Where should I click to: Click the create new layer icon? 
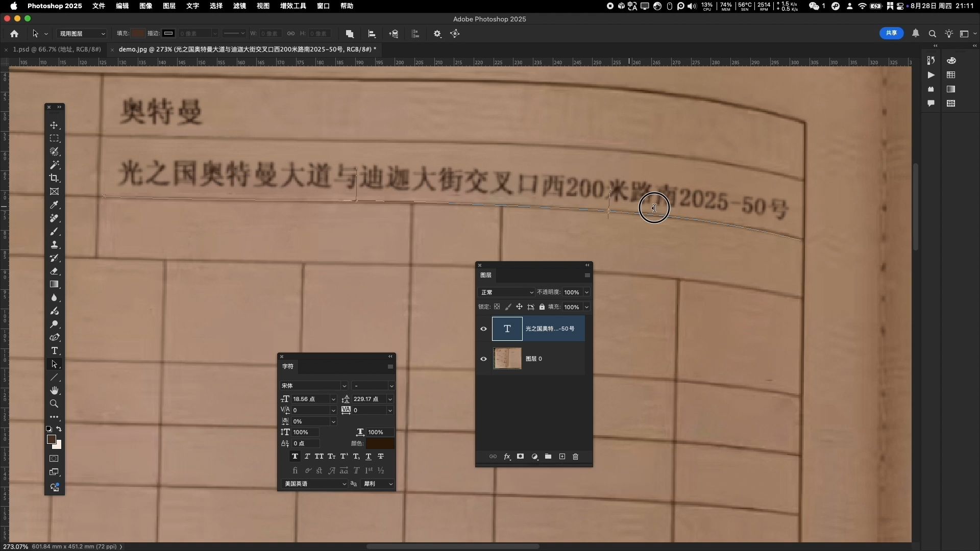pyautogui.click(x=562, y=457)
